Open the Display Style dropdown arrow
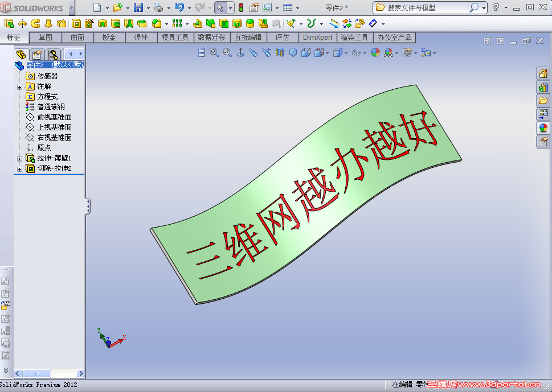 pos(346,53)
